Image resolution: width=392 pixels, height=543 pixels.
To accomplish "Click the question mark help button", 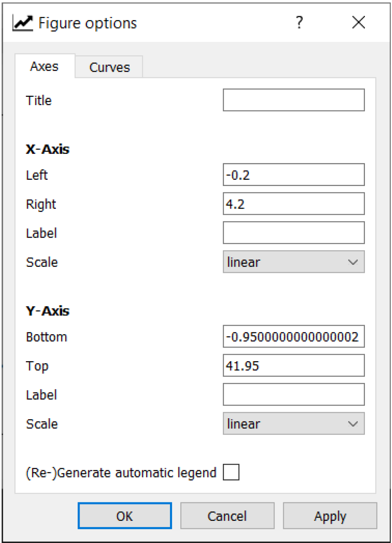I will click(x=299, y=23).
